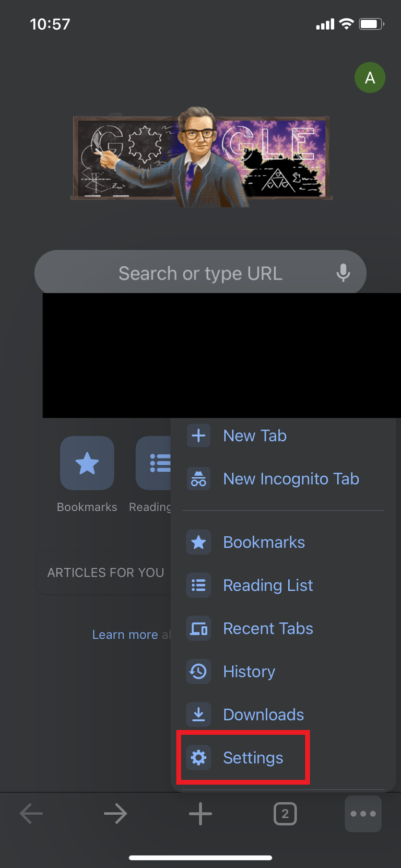Go forward with the forward arrow
401x868 pixels.
tap(115, 813)
